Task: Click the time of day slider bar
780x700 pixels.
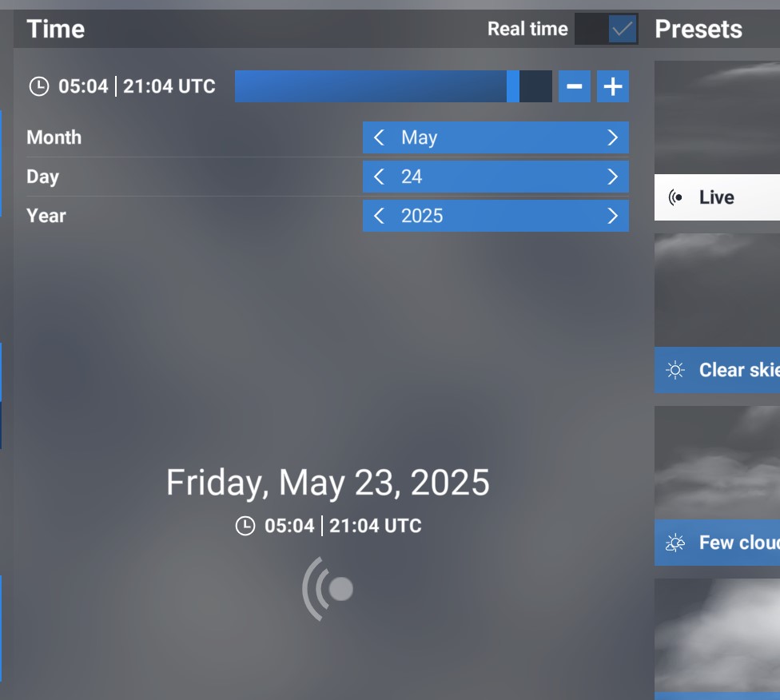Action: 393,86
